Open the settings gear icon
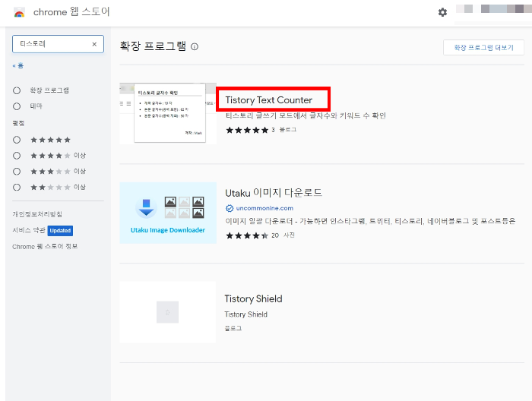The height and width of the screenshot is (401, 532). tap(442, 13)
